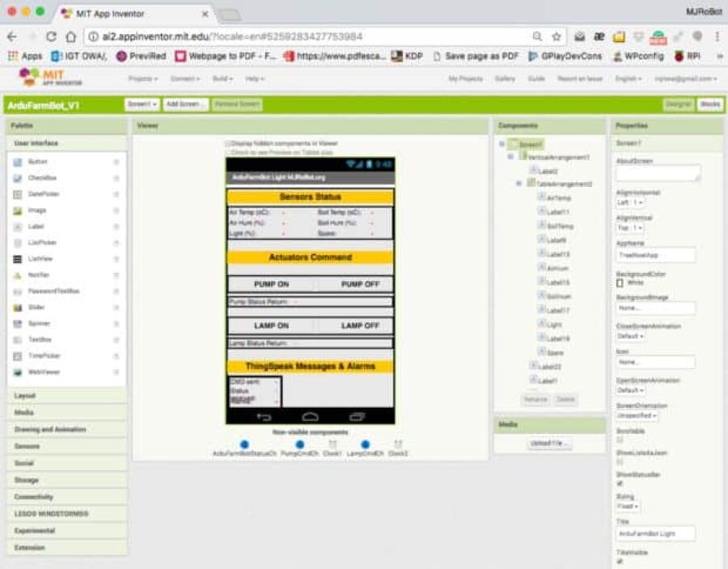Click the browser reload icon
The height and width of the screenshot is (569, 728).
pyautogui.click(x=51, y=36)
